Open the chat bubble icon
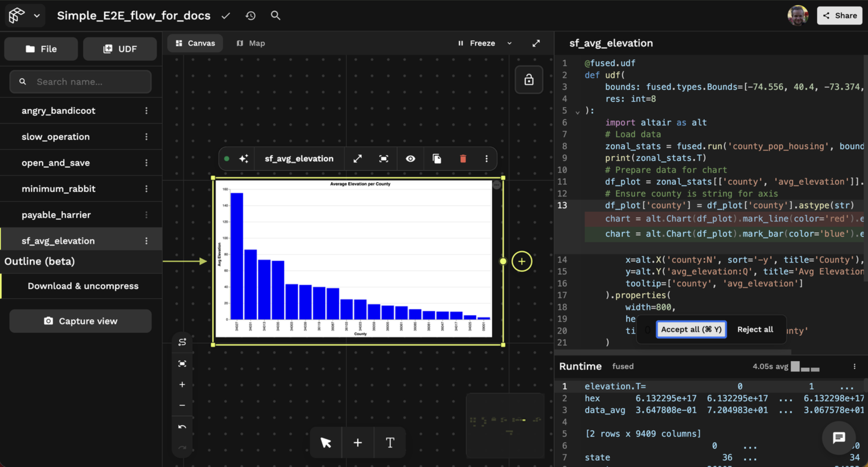 point(838,438)
